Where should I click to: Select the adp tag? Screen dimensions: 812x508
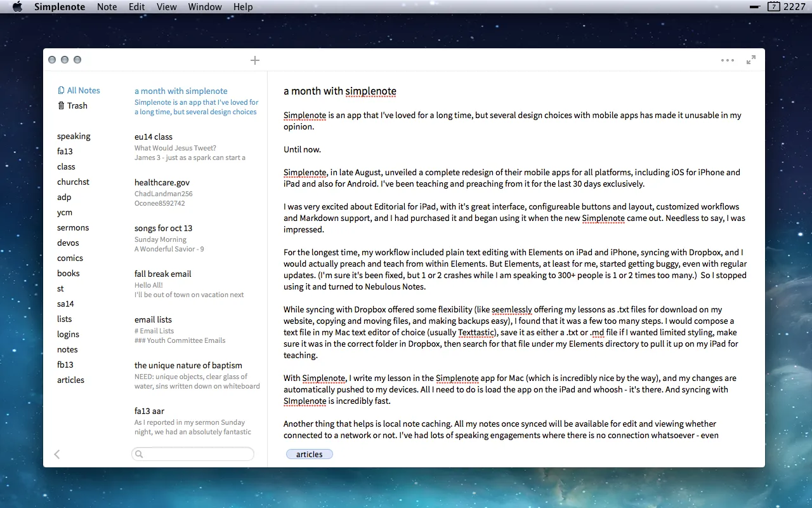(x=64, y=197)
